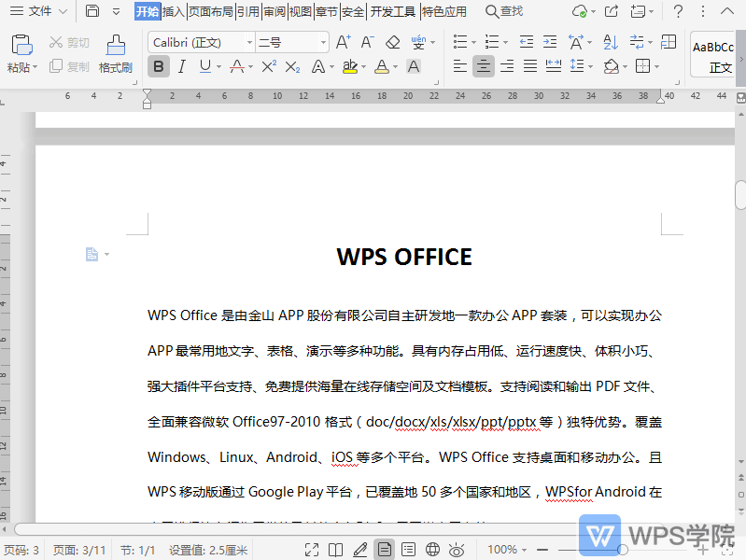Screen dimensions: 746x560
Task: Click the clear formatting eraser icon
Action: coord(392,42)
